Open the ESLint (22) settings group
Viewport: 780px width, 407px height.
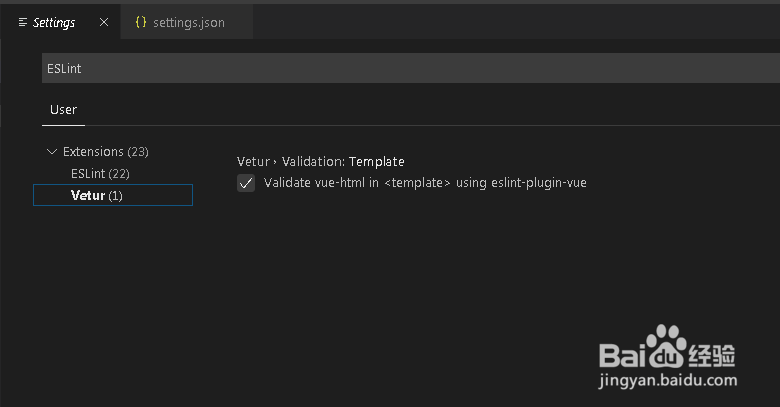100,174
